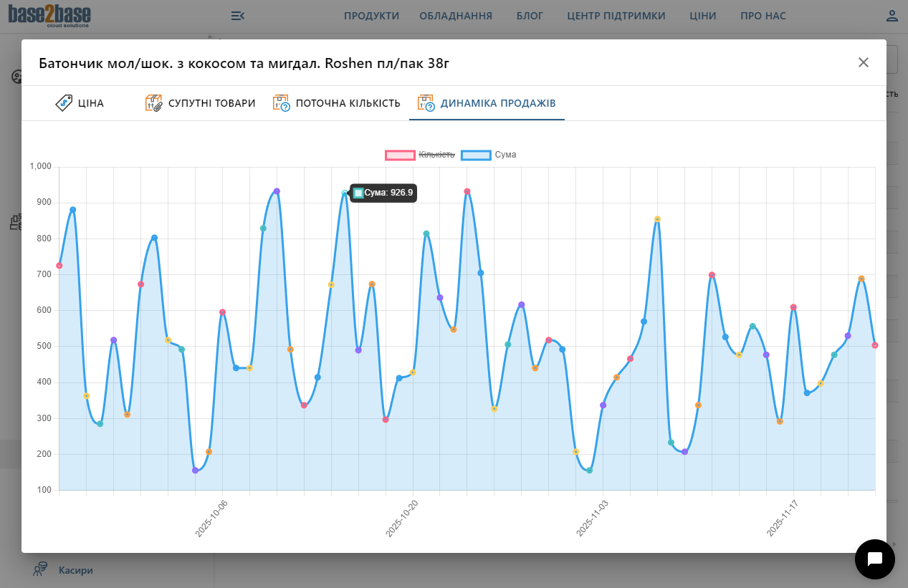The image size is (908, 588).
Task: Click the Динаміка продажів tab icon
Action: point(426,103)
